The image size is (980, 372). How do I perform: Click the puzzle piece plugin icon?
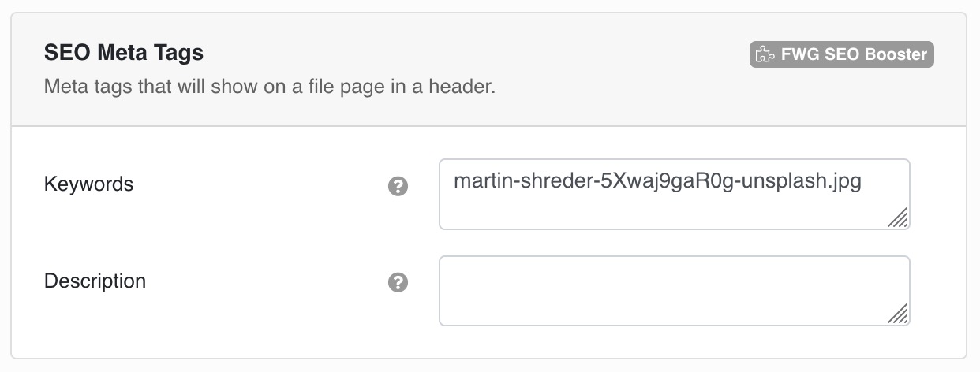click(x=765, y=54)
